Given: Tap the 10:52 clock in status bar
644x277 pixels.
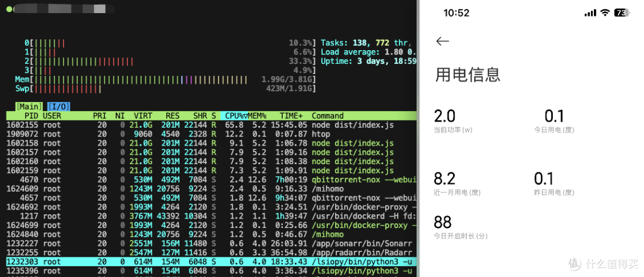Looking at the screenshot, I should tap(456, 13).
